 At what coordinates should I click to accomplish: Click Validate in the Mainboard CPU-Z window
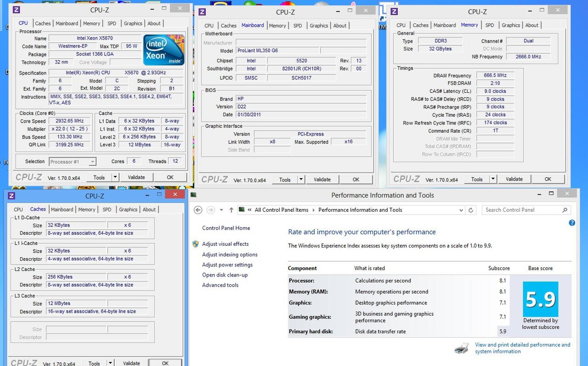pyautogui.click(x=322, y=180)
